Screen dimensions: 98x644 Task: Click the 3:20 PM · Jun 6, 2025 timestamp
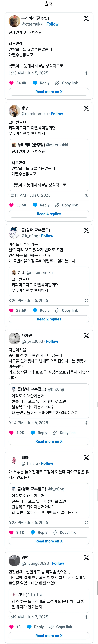click(x=28, y=300)
